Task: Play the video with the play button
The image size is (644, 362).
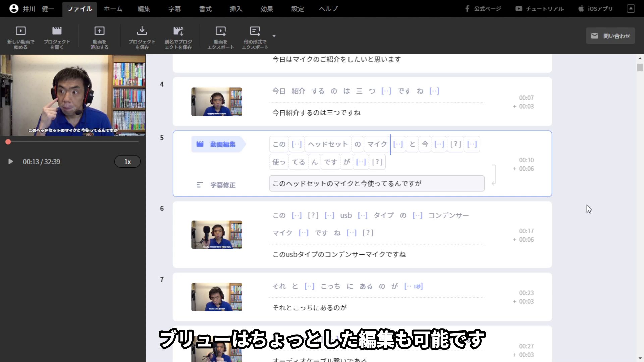Action: pyautogui.click(x=11, y=162)
